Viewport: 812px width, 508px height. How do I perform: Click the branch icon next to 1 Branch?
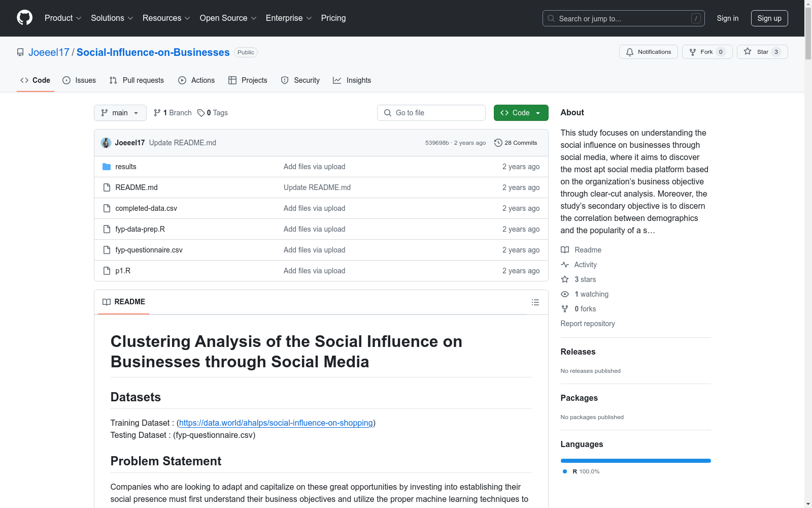click(157, 113)
